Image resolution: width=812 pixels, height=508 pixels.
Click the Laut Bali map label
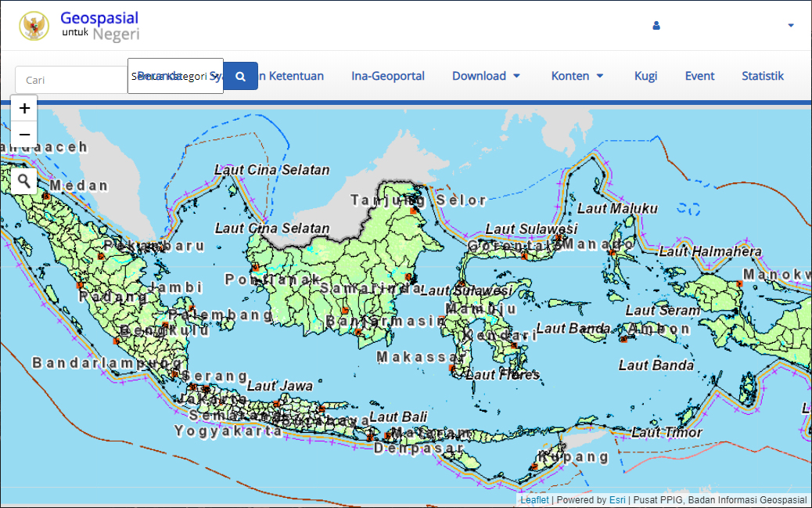398,416
